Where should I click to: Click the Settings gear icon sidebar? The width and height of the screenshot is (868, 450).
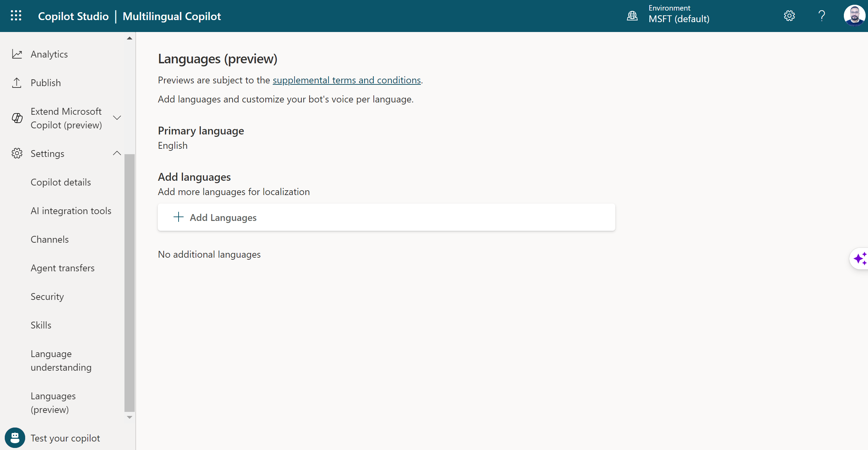(17, 153)
